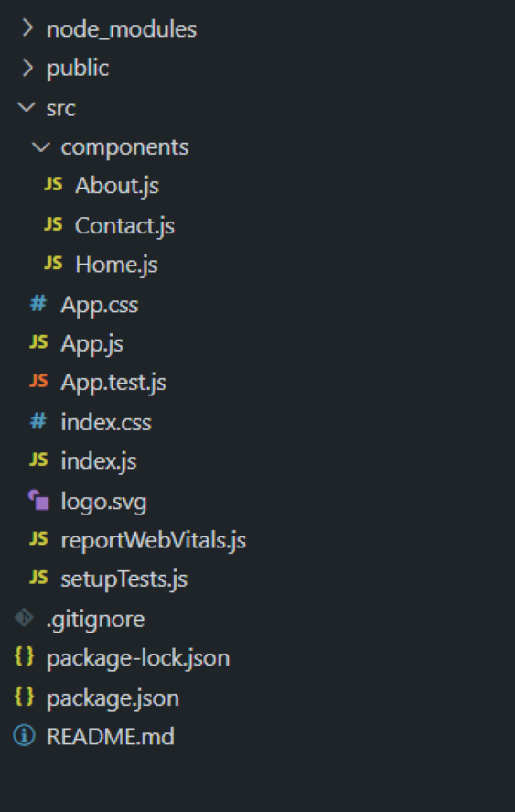This screenshot has width=515, height=812.
Task: Collapse the components folder chevron
Action: click(x=40, y=147)
